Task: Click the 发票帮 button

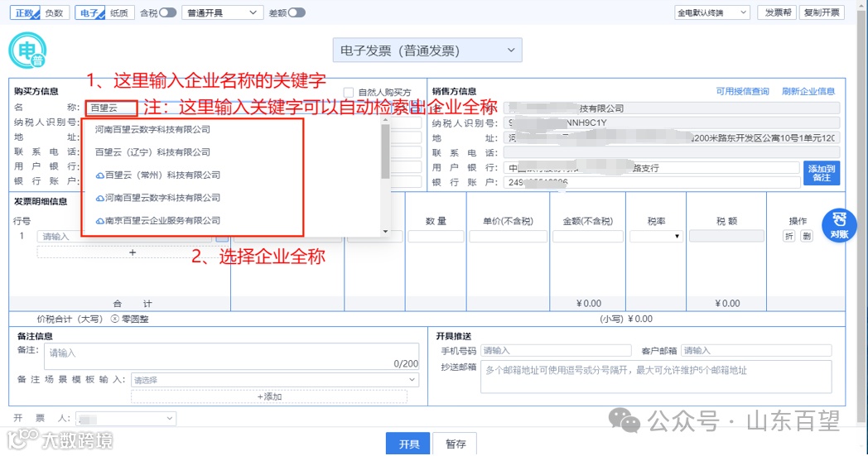Action: [x=778, y=12]
